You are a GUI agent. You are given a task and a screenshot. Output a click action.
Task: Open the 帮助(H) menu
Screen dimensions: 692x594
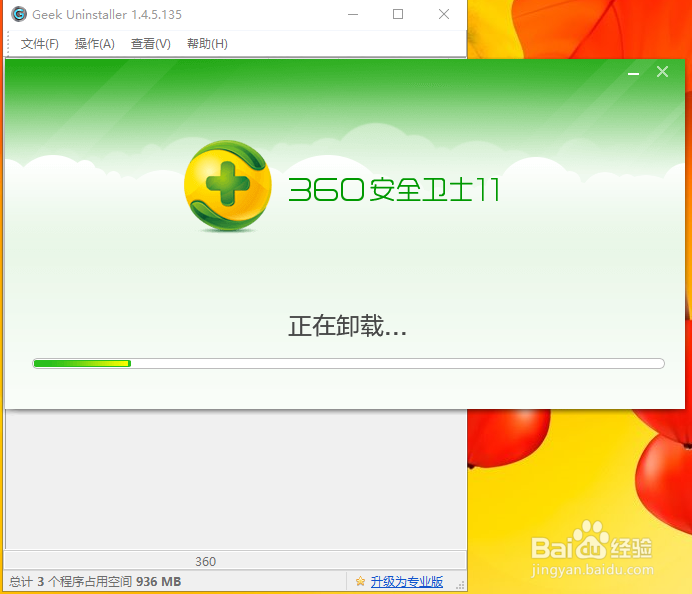coord(207,44)
